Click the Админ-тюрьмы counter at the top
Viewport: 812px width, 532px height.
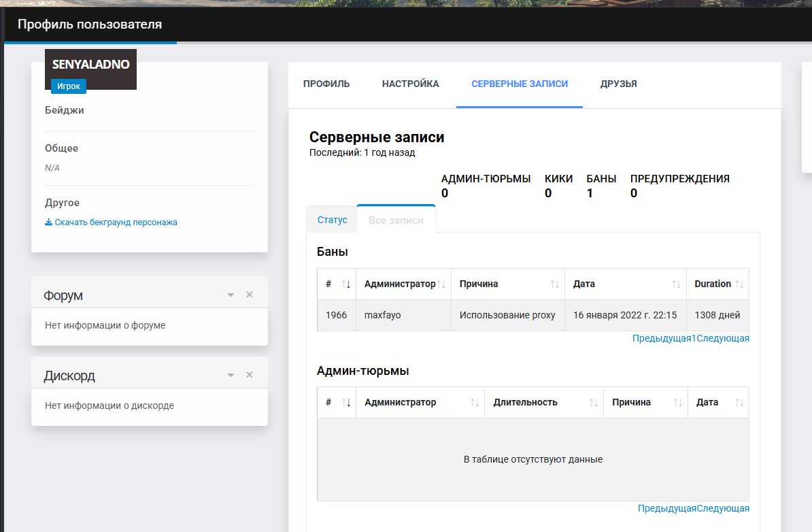pos(486,186)
